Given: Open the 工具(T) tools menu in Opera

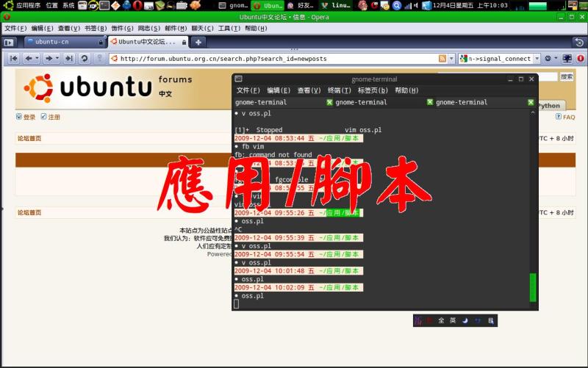Looking at the screenshot, I should click(229, 29).
